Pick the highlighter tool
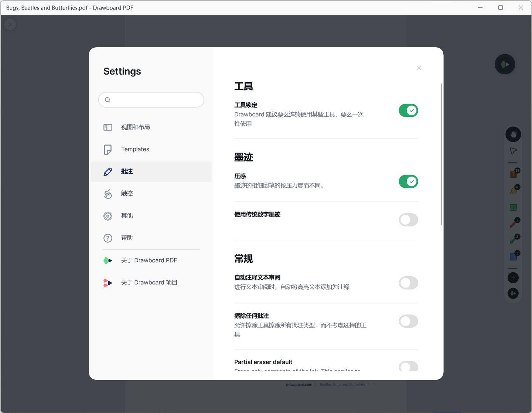 (x=513, y=190)
